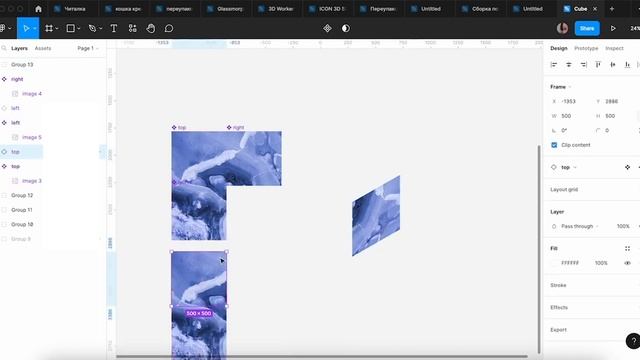Select the Hand tool
640x360 pixels.
[151, 28]
